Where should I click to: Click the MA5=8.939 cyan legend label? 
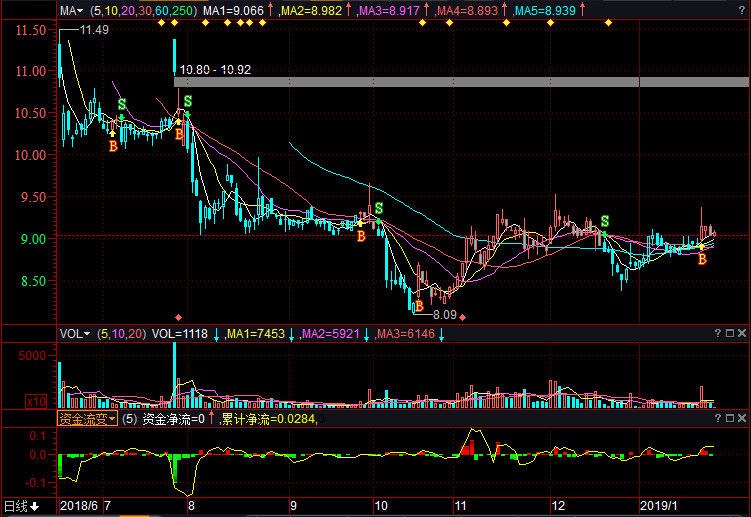(573, 9)
